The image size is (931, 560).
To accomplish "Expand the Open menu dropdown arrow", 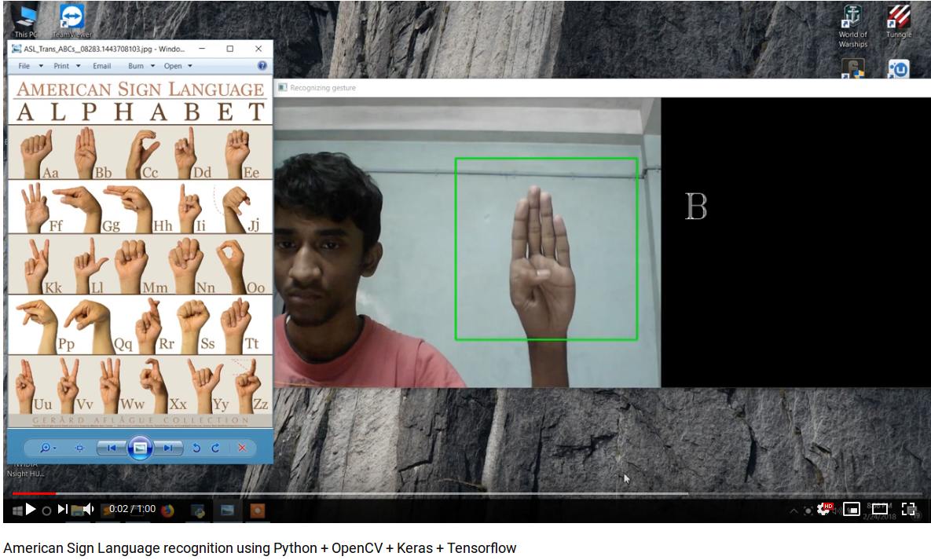I will click(189, 66).
